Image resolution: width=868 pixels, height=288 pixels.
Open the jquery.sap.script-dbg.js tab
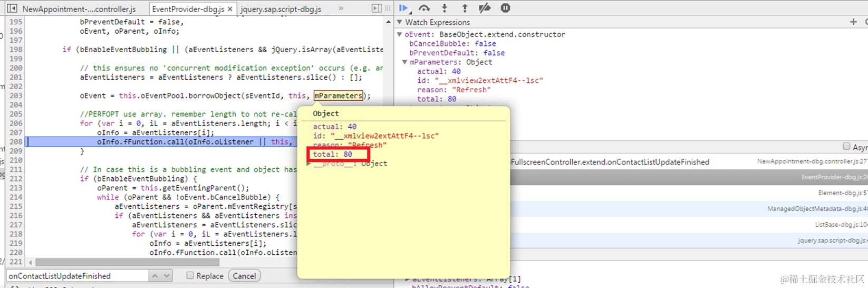click(x=281, y=9)
